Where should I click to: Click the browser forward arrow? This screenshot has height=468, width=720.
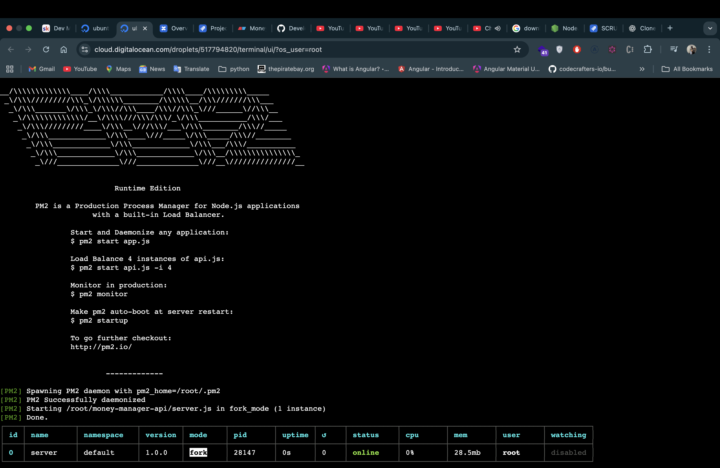[28, 50]
